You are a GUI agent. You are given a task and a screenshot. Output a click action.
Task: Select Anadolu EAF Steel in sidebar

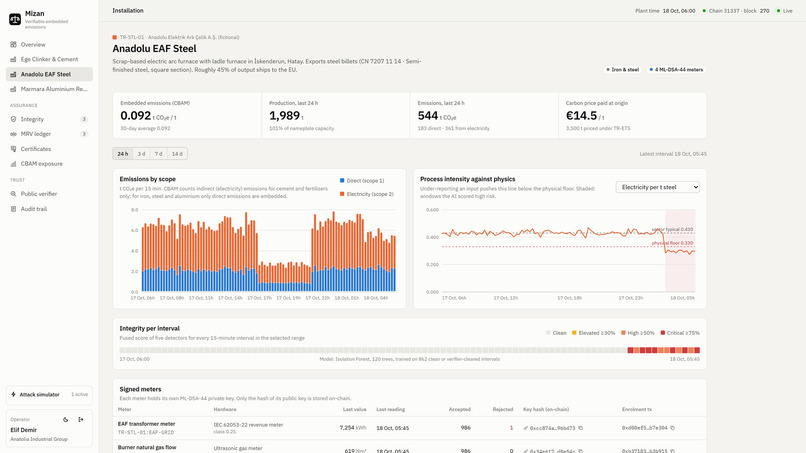[x=49, y=74]
